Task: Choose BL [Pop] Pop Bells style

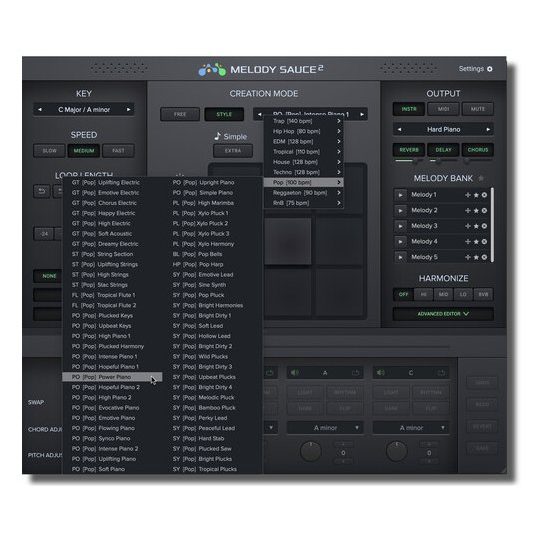Action: pyautogui.click(x=213, y=254)
